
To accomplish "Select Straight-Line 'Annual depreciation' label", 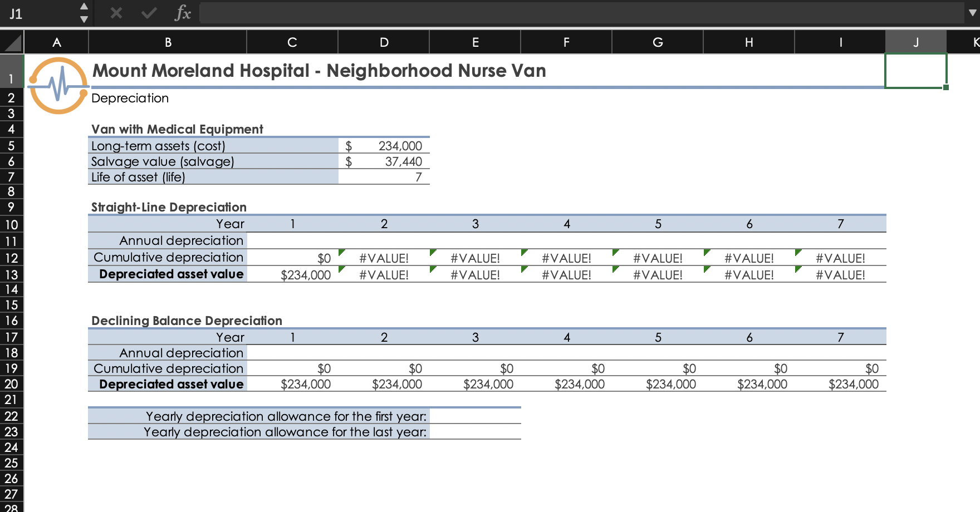I will point(181,240).
